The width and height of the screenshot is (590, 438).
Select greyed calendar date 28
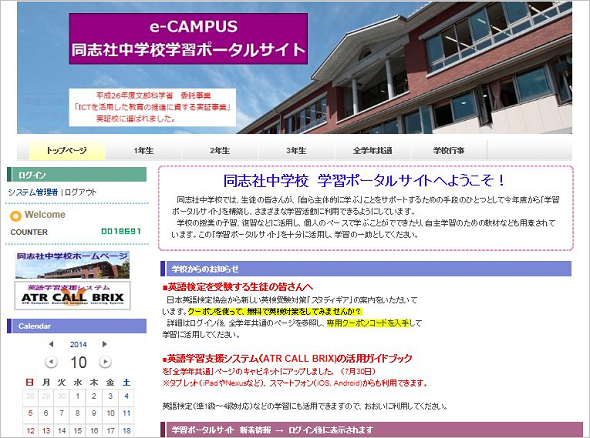(x=30, y=396)
